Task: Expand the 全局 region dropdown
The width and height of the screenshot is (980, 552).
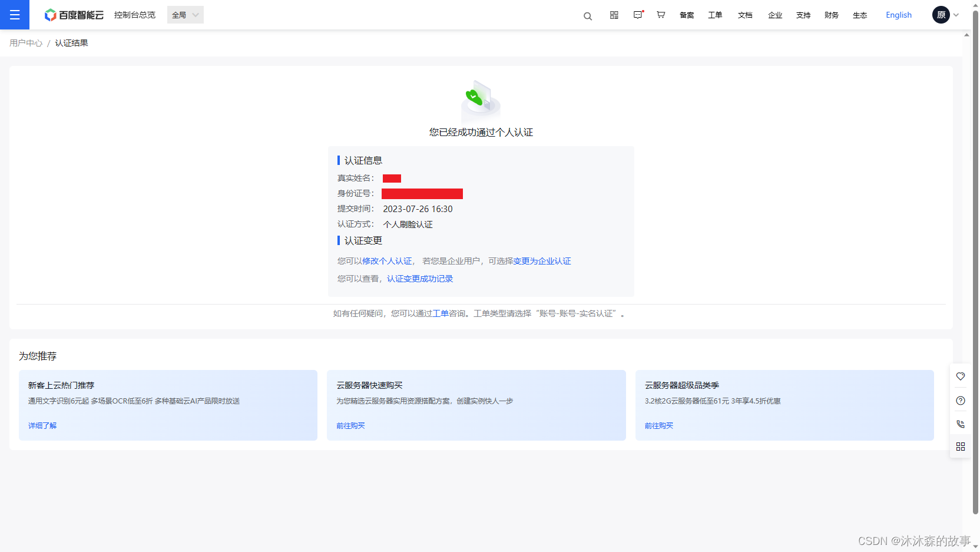Action: (186, 15)
